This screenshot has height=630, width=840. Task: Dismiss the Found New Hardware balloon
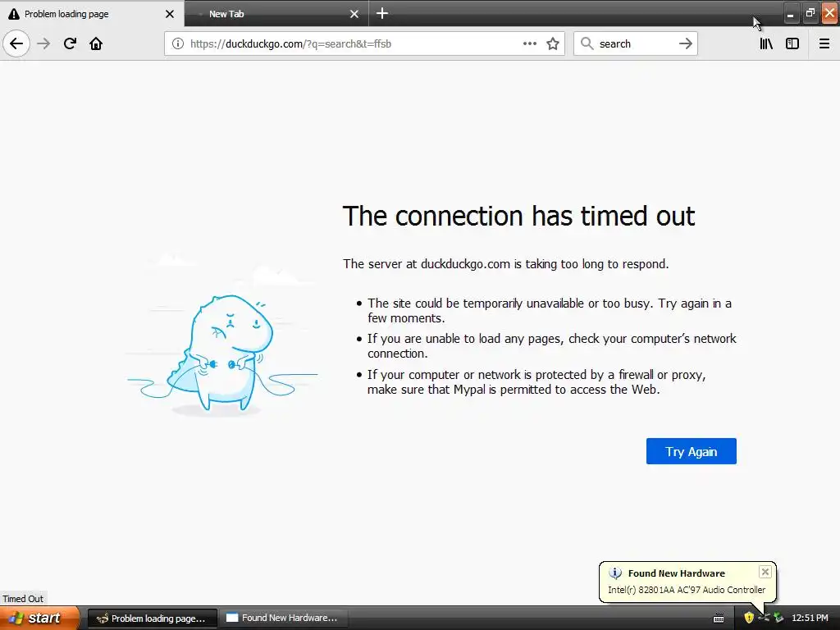[x=765, y=572]
